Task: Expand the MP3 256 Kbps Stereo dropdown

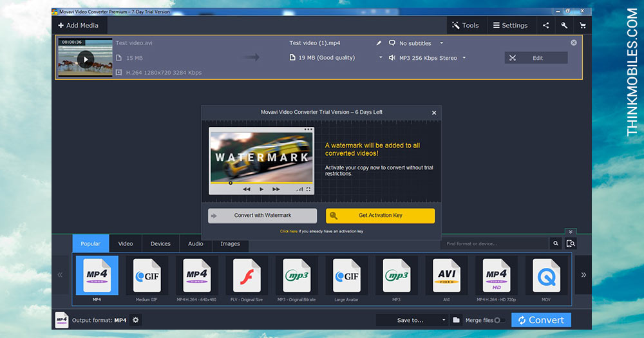Action: point(464,58)
